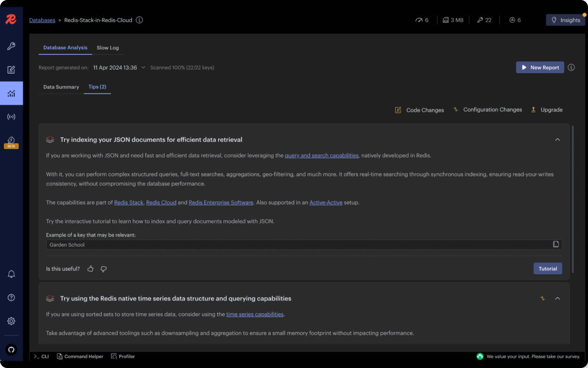The height and width of the screenshot is (368, 588).
Task: Open the settings gear icon
Action: click(11, 321)
